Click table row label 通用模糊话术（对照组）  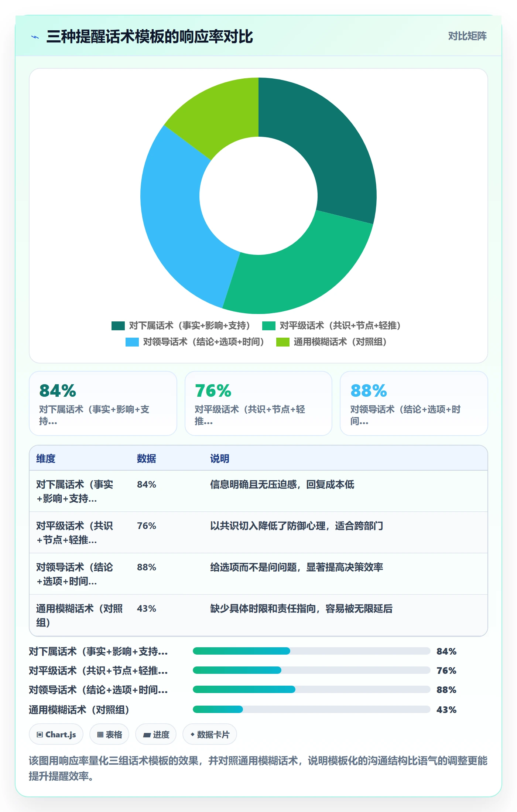79,615
